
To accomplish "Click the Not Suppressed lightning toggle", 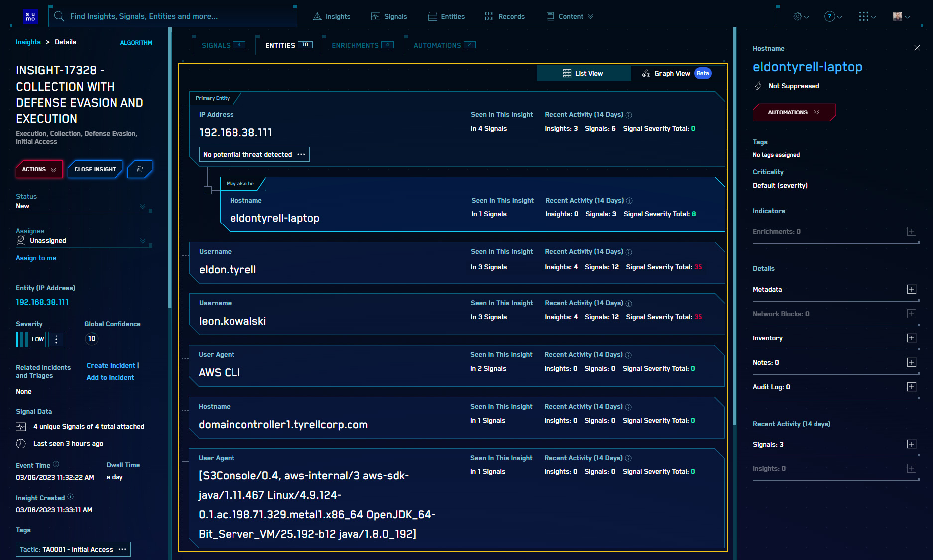I will click(x=758, y=86).
